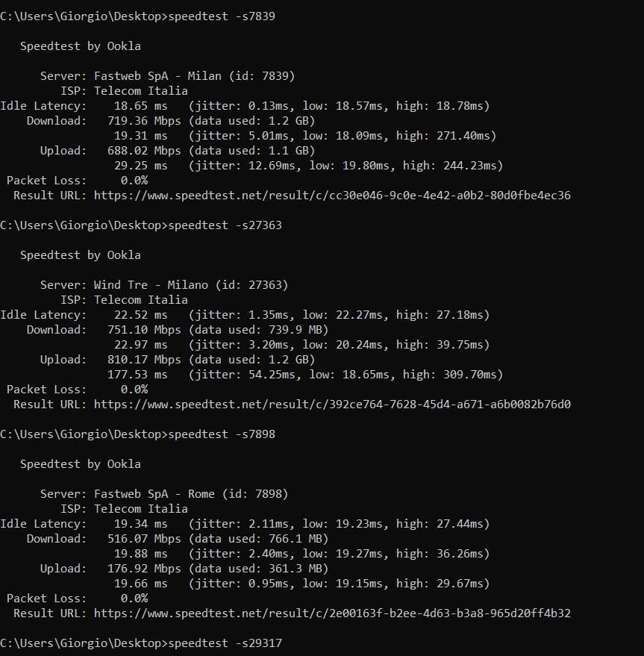Screen dimensions: 644x656
Task: Click the command text speedtest -s7898
Action: [222, 434]
